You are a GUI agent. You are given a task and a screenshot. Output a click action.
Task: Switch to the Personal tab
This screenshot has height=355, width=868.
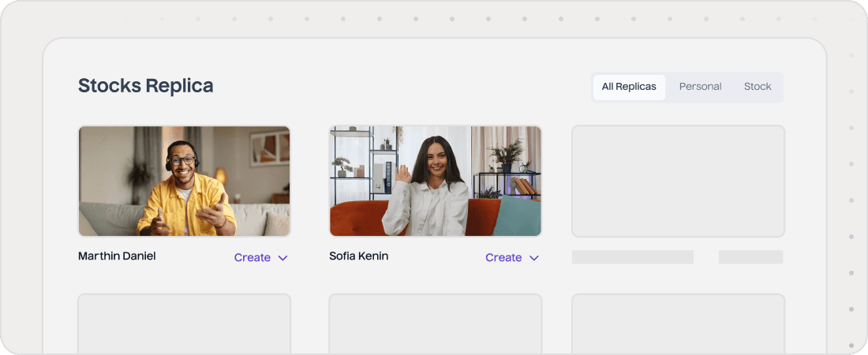[x=700, y=87]
